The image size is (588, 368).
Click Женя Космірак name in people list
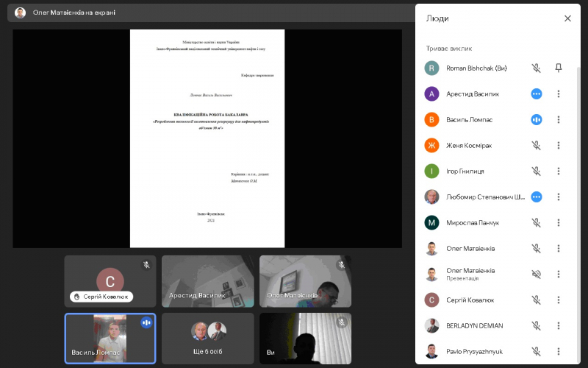pyautogui.click(x=469, y=145)
